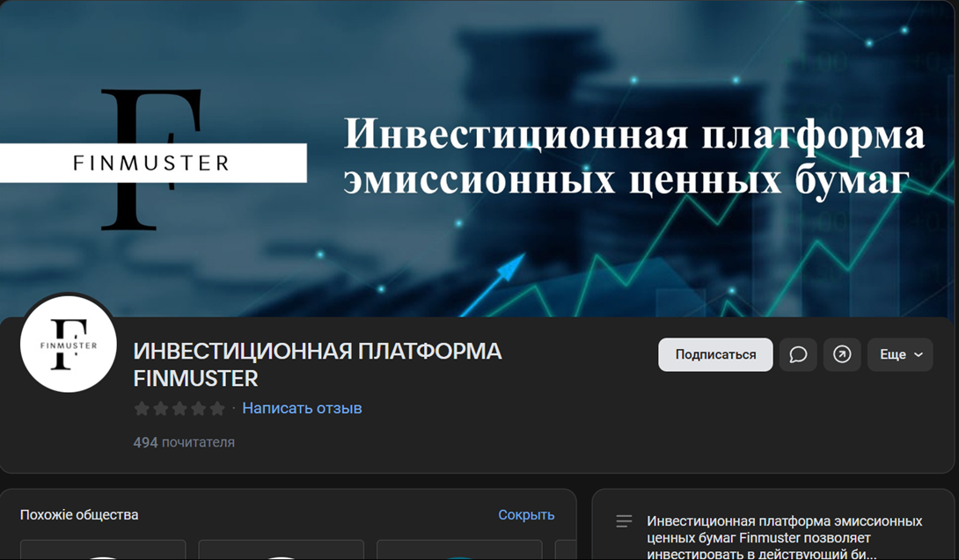Click the five-star rating row

click(179, 409)
